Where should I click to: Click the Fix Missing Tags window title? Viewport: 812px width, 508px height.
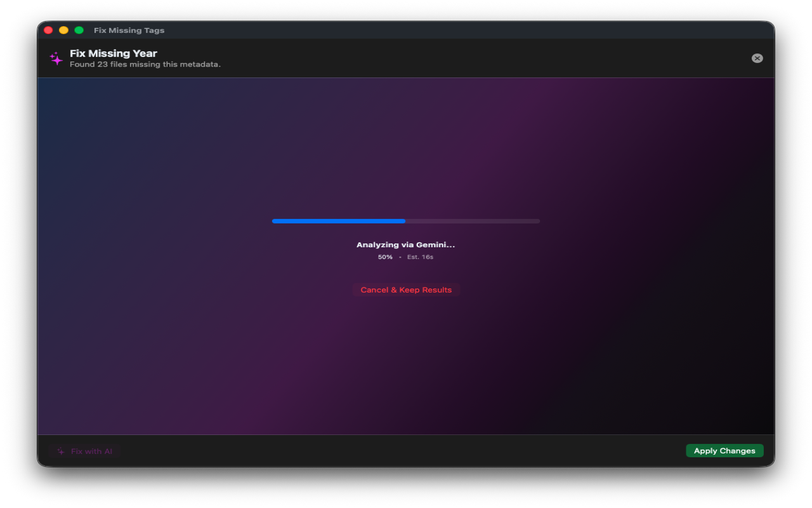pos(129,30)
